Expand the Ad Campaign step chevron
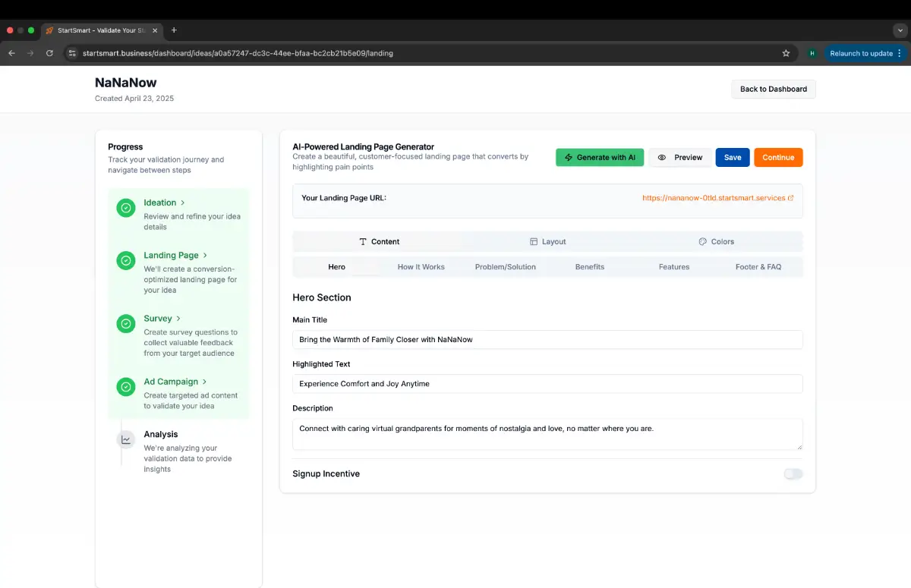This screenshot has height=588, width=911. tap(205, 382)
